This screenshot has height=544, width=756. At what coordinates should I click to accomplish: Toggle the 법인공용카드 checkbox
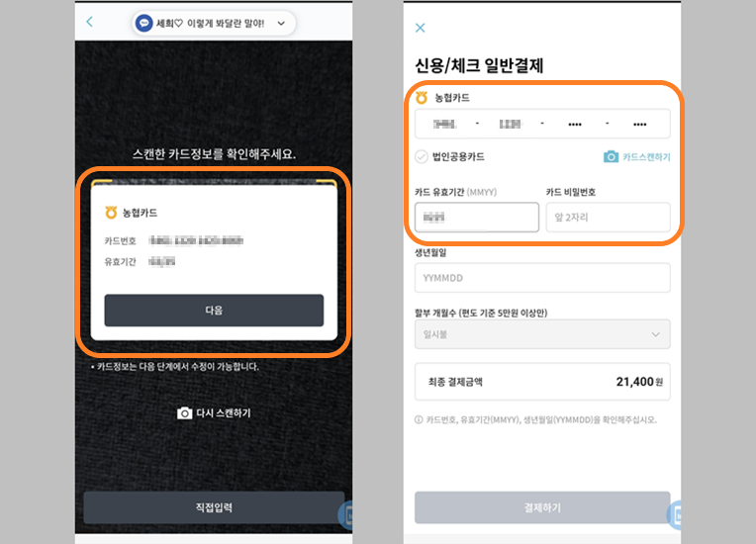pos(422,157)
